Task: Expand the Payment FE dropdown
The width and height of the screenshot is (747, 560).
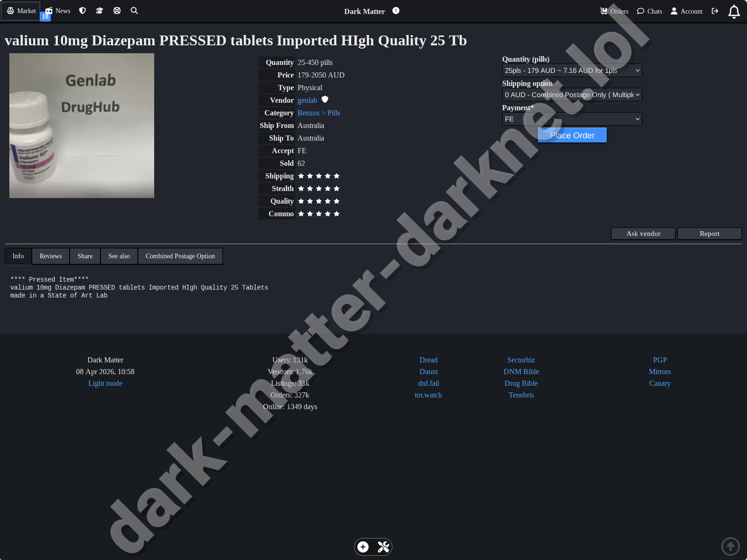Action: 572,119
